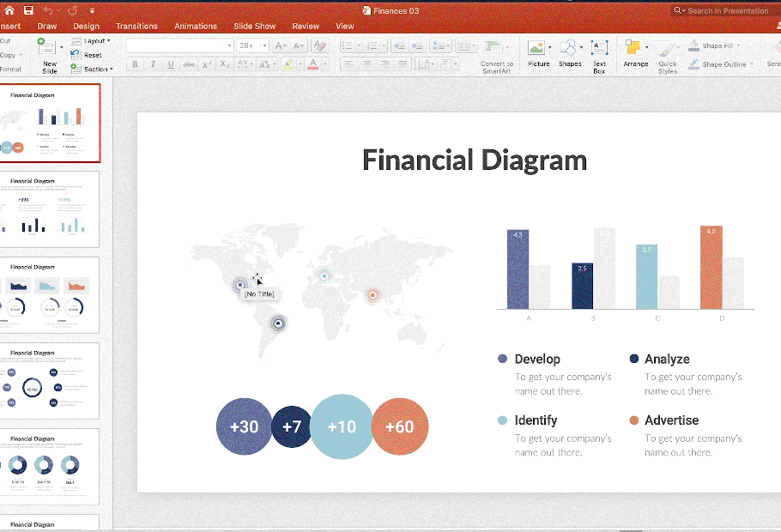
Task: Open the font size dropdown showing 28+
Action: (x=252, y=45)
